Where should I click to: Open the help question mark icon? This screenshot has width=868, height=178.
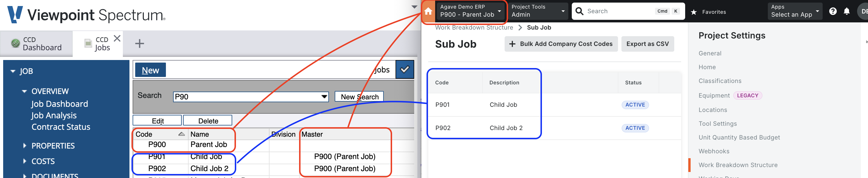coord(833,11)
